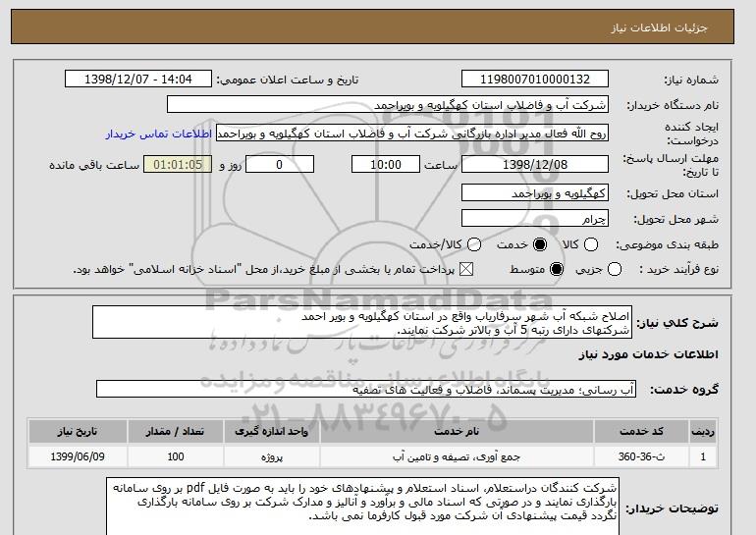This screenshot has width=756, height=535.
Task: Click the remaining time counter 01:01:05
Action: tap(178, 164)
